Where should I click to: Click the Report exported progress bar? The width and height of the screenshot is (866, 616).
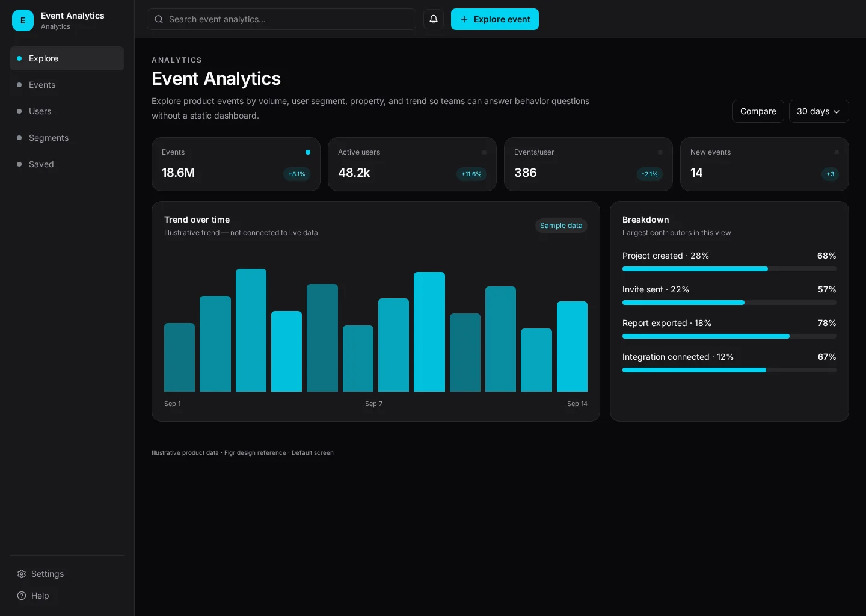click(729, 336)
